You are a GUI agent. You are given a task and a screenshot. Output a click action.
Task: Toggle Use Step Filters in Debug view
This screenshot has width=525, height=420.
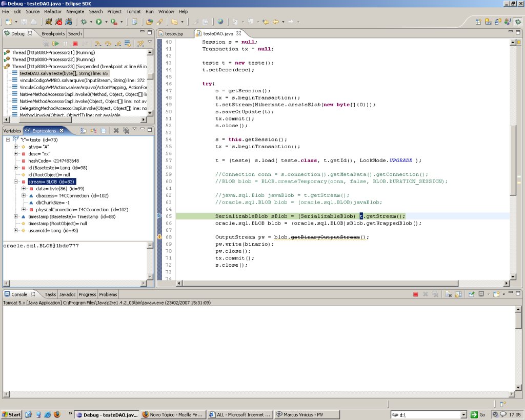[x=140, y=44]
